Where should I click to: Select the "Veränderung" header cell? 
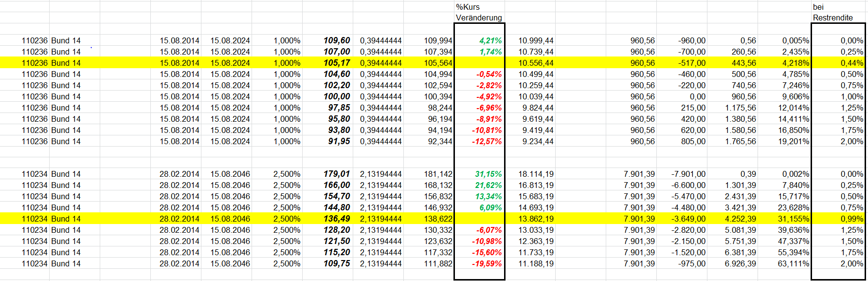tap(479, 18)
